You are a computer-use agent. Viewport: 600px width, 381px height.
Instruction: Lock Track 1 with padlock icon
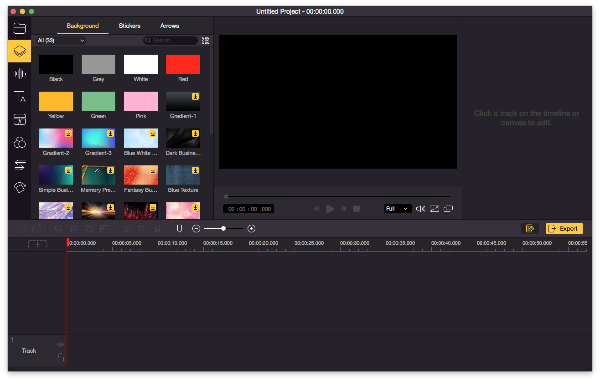point(60,357)
